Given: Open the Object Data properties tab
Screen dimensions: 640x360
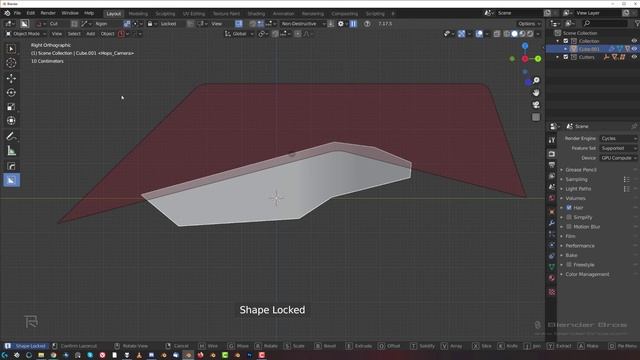Looking at the screenshot, I should pyautogui.click(x=552, y=267).
